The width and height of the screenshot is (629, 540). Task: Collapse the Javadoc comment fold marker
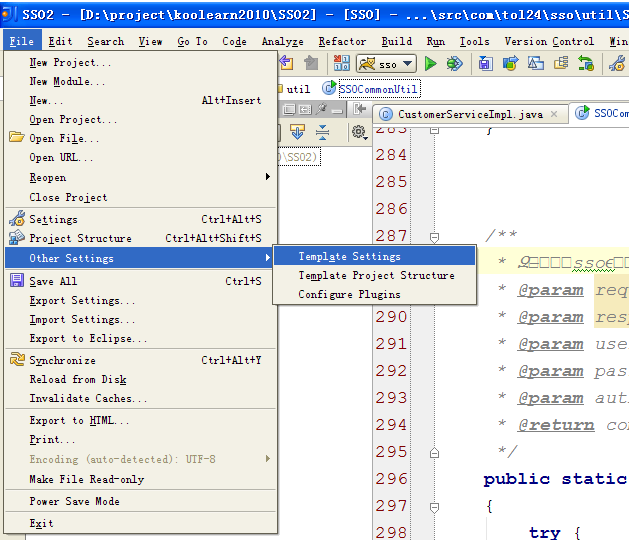click(434, 237)
